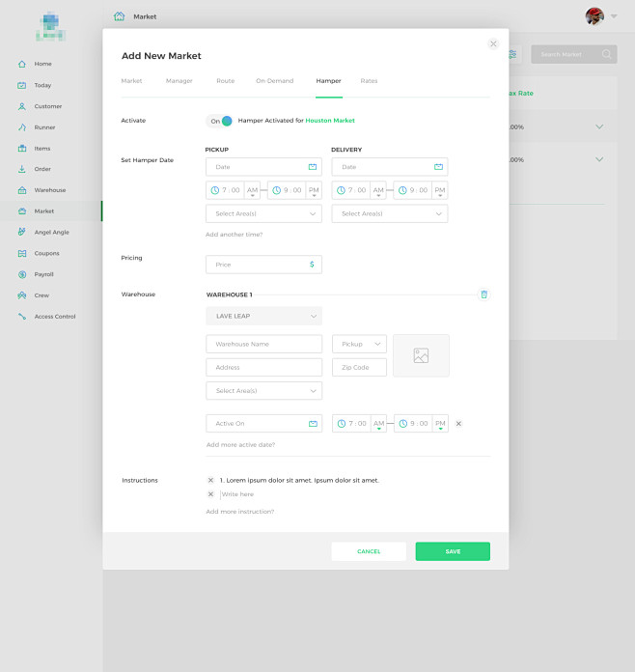Click the Price input field

[256, 265]
